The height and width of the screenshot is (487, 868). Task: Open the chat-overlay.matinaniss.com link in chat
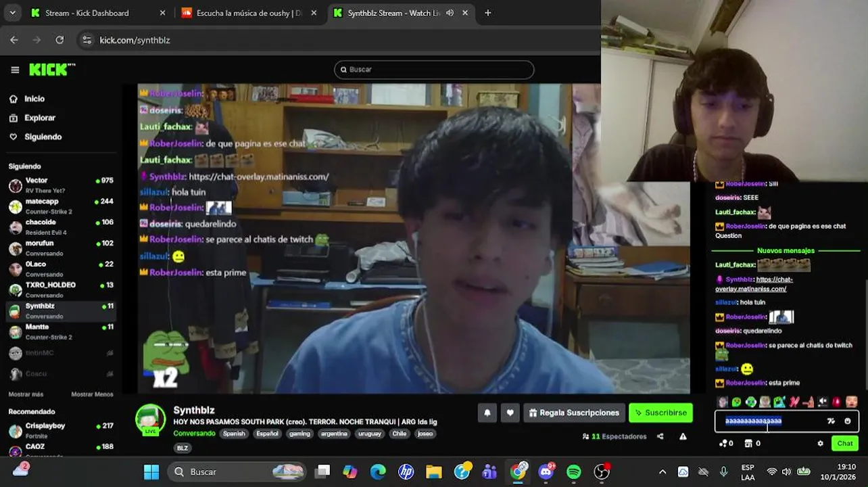(754, 284)
